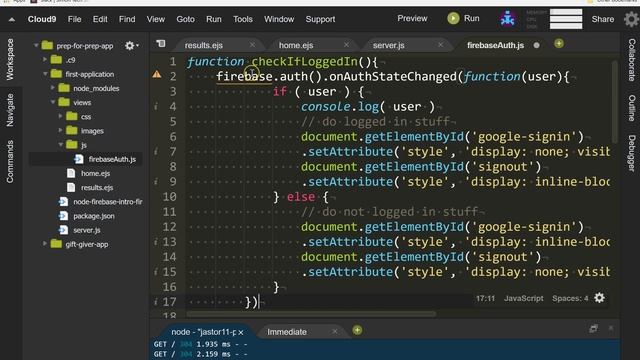
Task: Expand the node_modules folder arrow
Action: (53, 88)
